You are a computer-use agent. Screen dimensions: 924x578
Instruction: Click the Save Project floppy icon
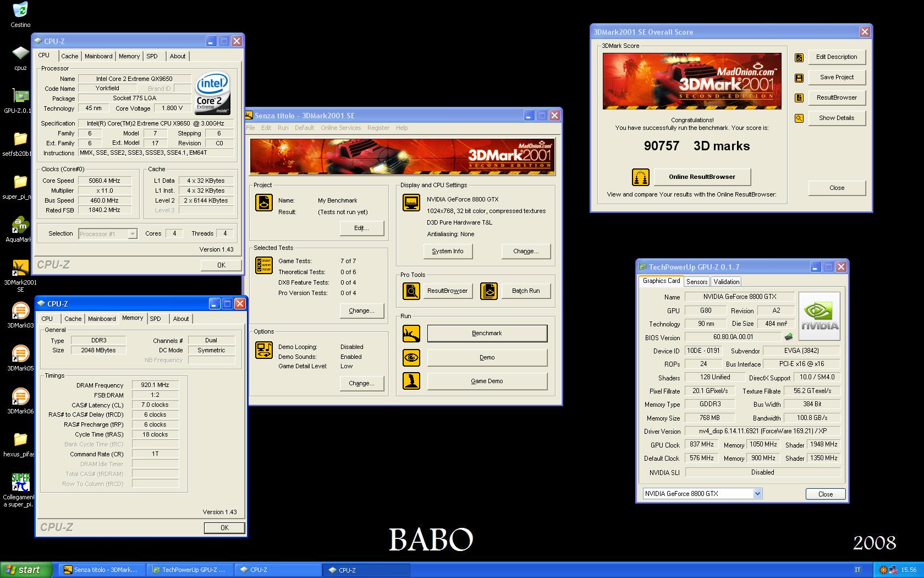pos(799,78)
